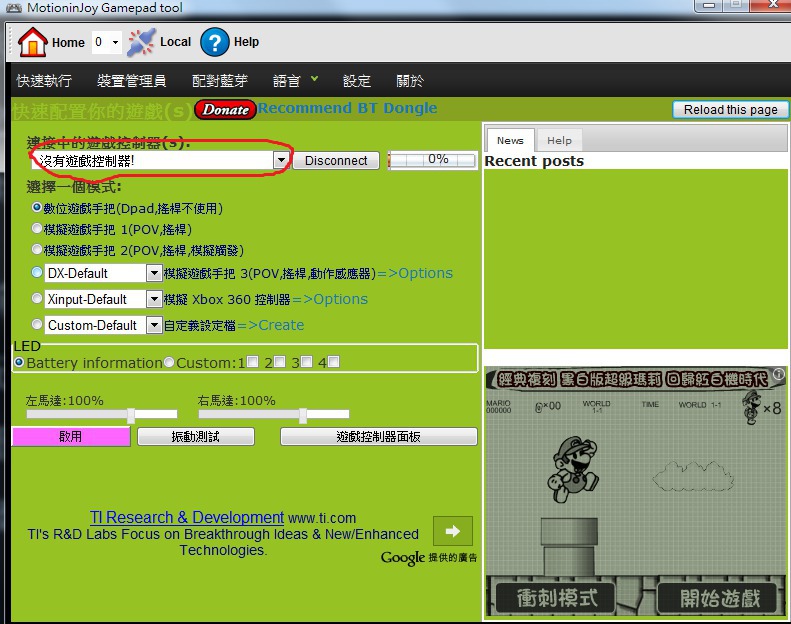Open custom profile =>Create link
The width and height of the screenshot is (791, 624).
click(270, 325)
